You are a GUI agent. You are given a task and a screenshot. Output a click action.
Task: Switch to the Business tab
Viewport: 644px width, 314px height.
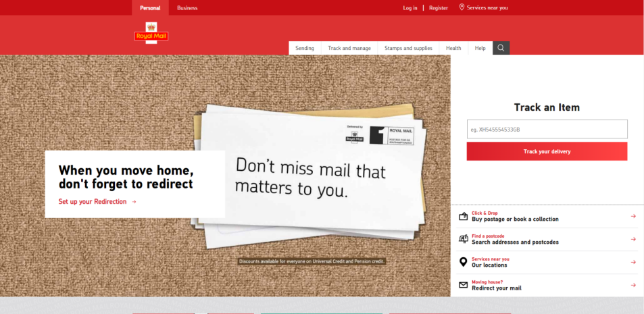tap(187, 8)
